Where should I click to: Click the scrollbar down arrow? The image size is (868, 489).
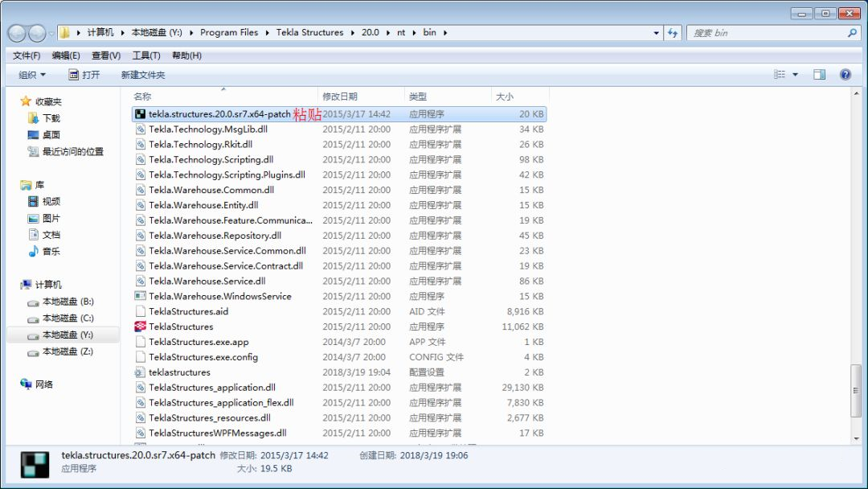coord(857,438)
